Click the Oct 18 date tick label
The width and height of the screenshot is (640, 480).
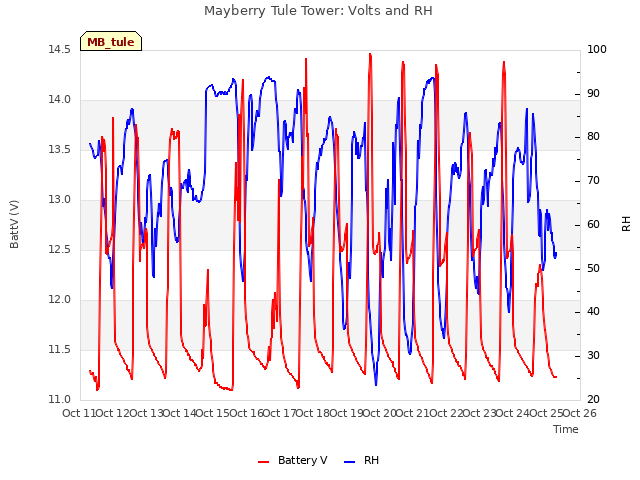click(313, 413)
